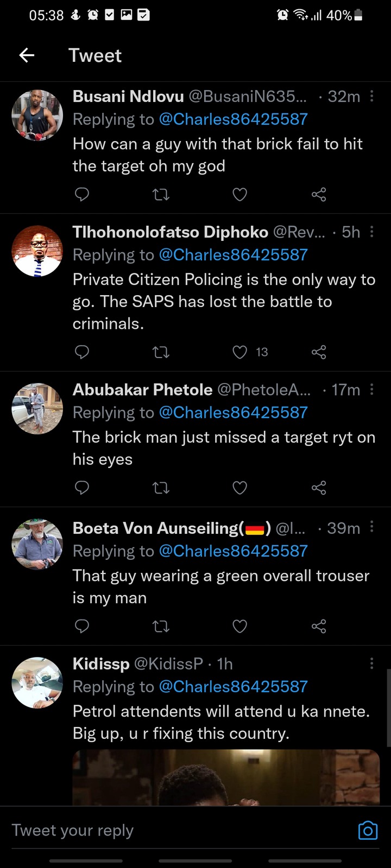The width and height of the screenshot is (391, 868).
Task: Tap the back arrow next to Tweet
Action: click(27, 55)
